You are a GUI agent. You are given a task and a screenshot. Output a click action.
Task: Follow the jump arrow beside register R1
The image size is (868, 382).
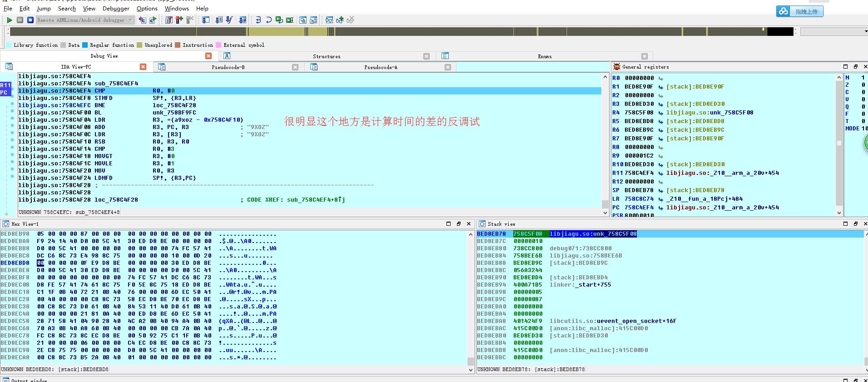(x=661, y=87)
